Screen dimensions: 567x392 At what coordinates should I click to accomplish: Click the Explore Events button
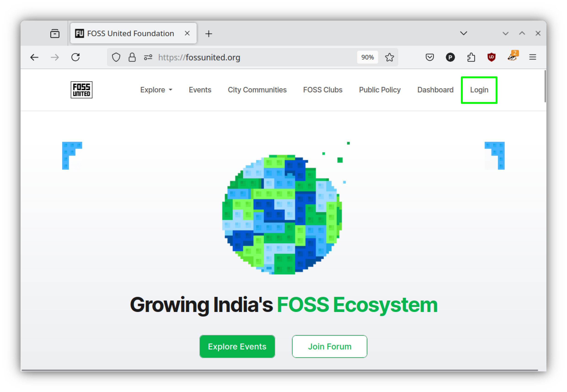tap(237, 346)
